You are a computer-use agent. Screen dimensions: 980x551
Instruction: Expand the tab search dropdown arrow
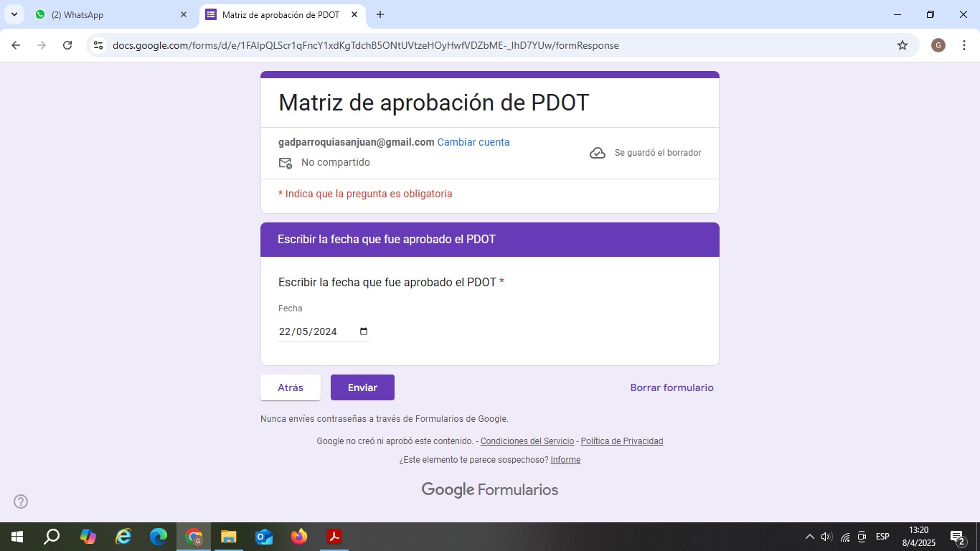click(14, 14)
